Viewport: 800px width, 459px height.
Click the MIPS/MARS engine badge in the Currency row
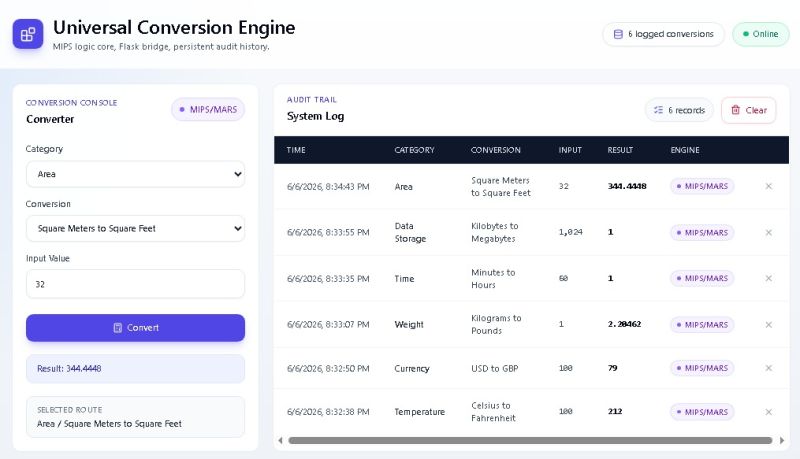click(702, 368)
